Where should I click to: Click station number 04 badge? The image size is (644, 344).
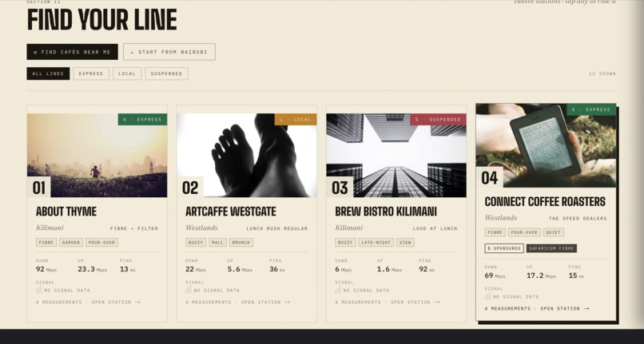click(x=490, y=178)
